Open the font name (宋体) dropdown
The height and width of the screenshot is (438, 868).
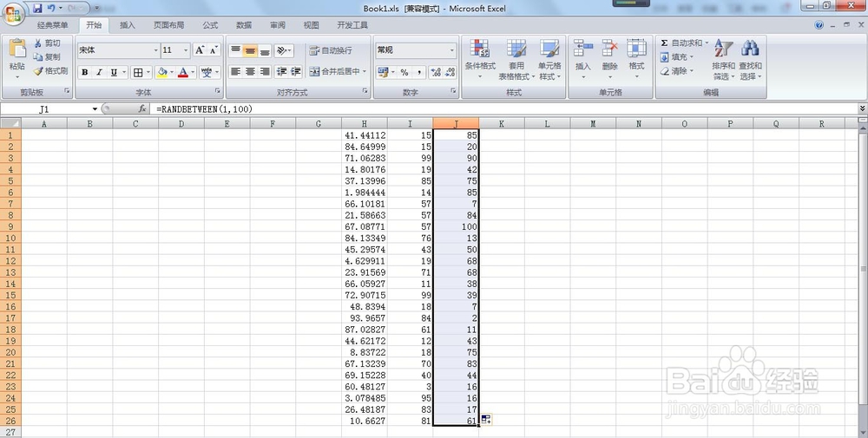pos(155,50)
